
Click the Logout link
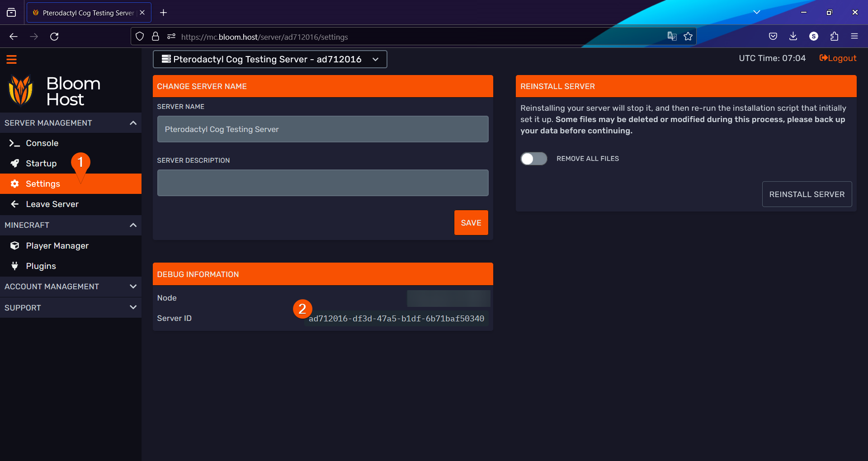click(x=838, y=58)
